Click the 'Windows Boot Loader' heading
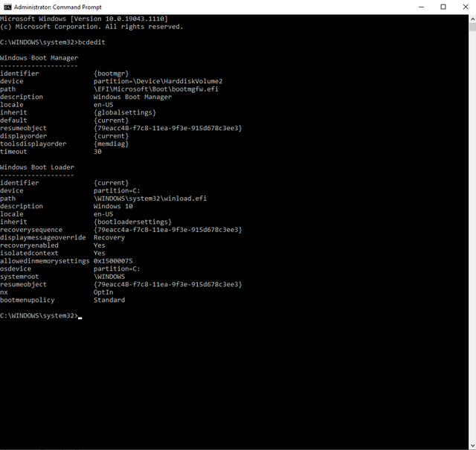Viewport: 476px width, 450px height. pyautogui.click(x=37, y=167)
